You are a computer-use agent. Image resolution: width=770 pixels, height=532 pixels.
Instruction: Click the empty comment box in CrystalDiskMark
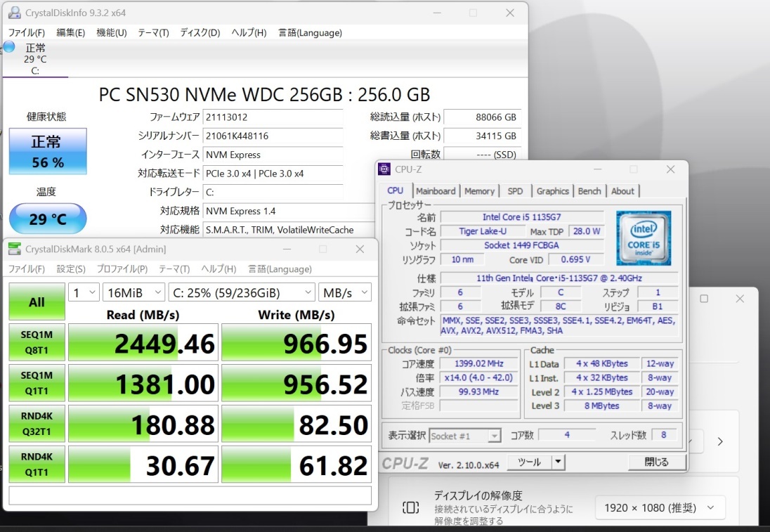(190, 495)
